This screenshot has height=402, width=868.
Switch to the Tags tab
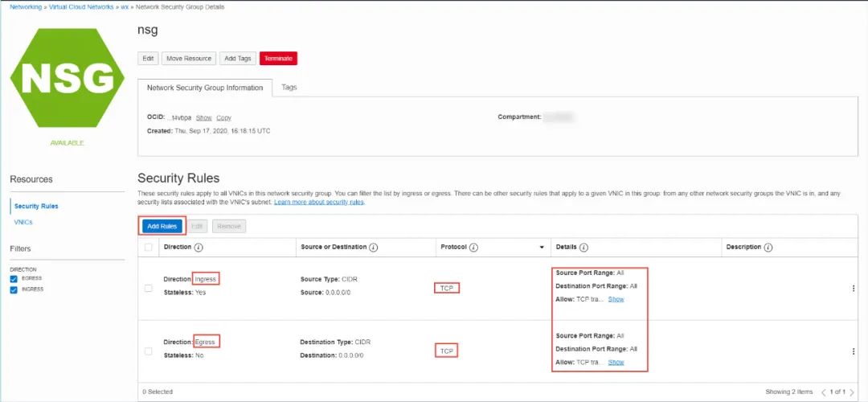[x=289, y=88]
